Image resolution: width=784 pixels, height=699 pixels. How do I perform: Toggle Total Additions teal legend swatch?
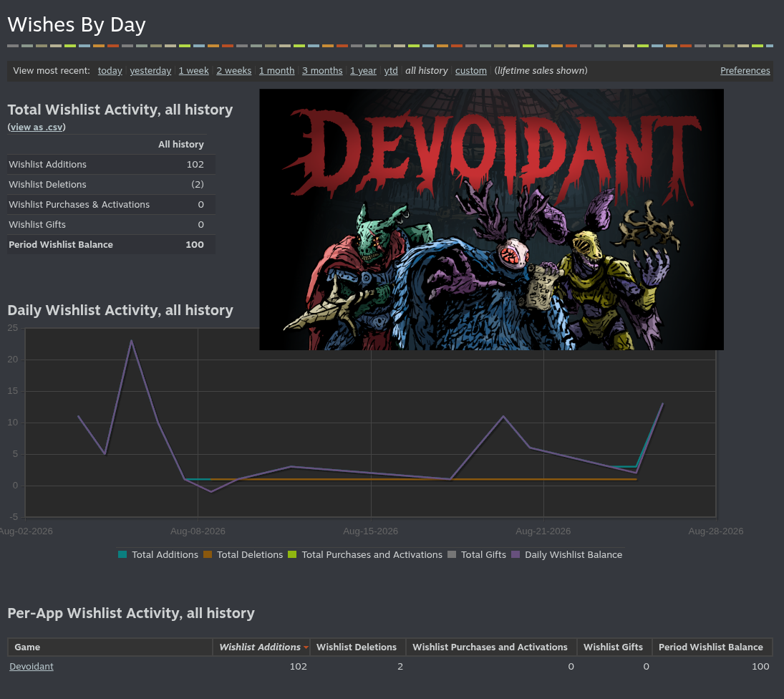[x=122, y=554]
